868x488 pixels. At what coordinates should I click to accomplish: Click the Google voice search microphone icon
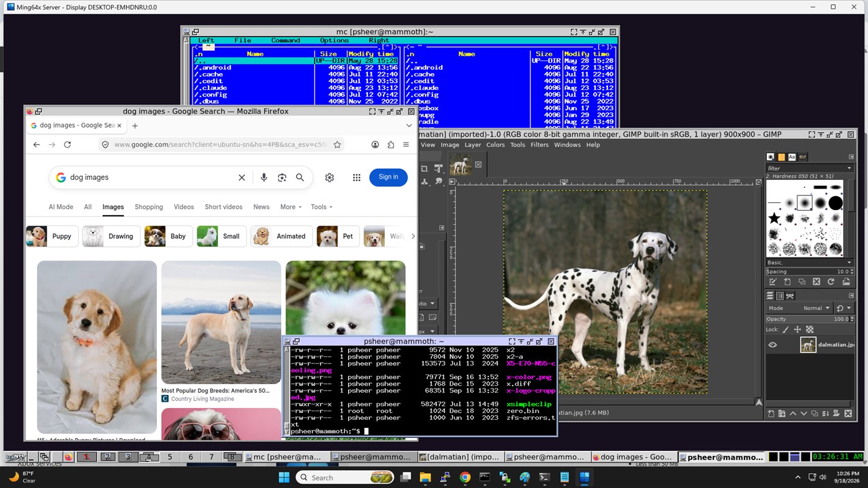(264, 177)
